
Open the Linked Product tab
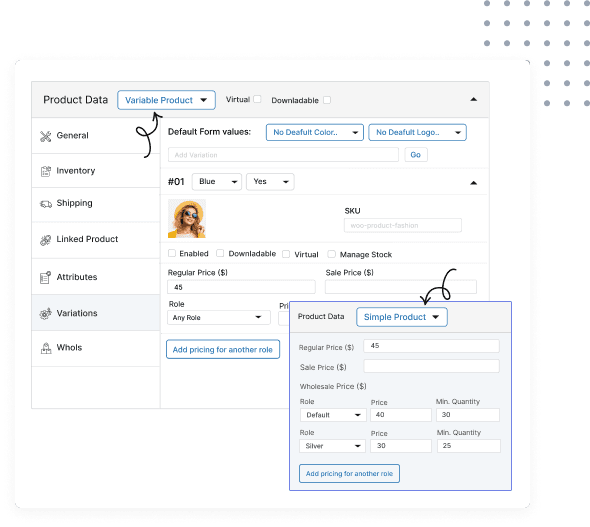coord(96,239)
